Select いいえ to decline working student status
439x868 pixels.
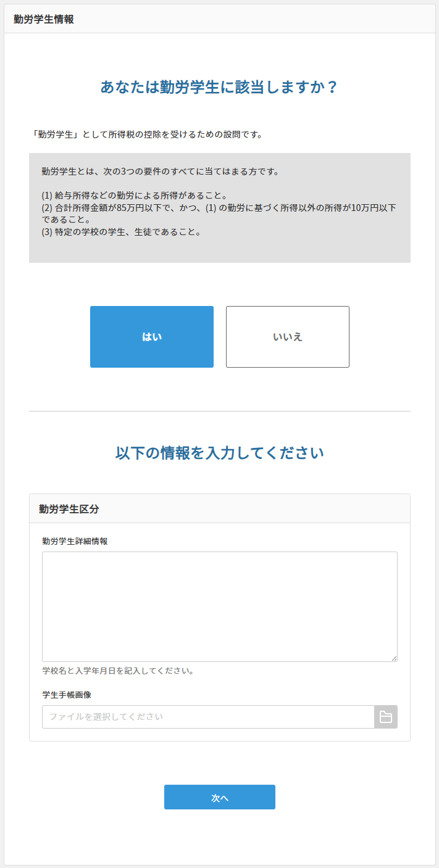tap(287, 337)
